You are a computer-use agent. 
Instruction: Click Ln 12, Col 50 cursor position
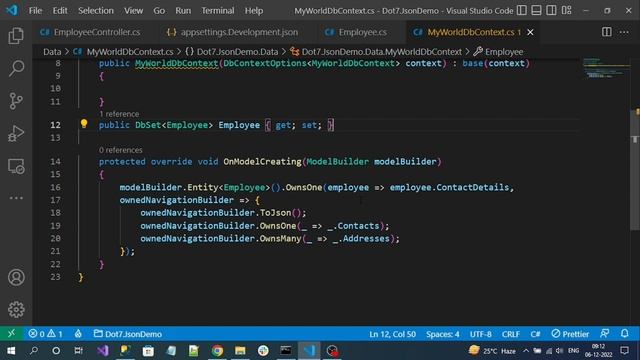point(392,334)
